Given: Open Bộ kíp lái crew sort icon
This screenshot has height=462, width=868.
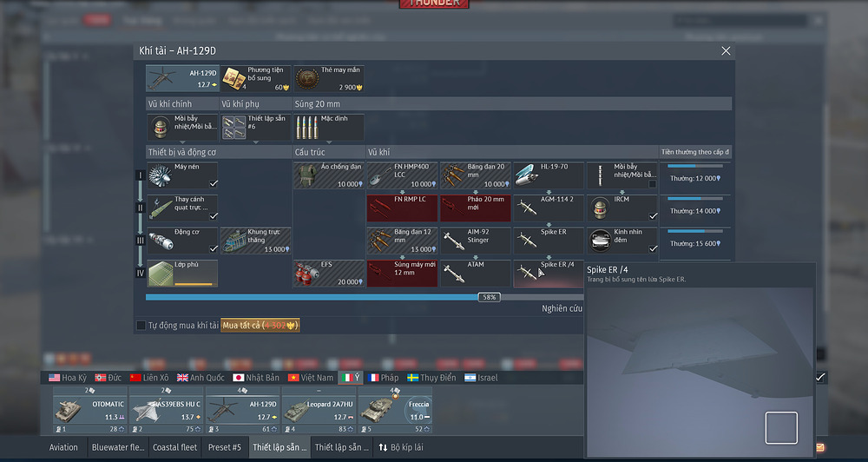Looking at the screenshot, I should (x=383, y=447).
